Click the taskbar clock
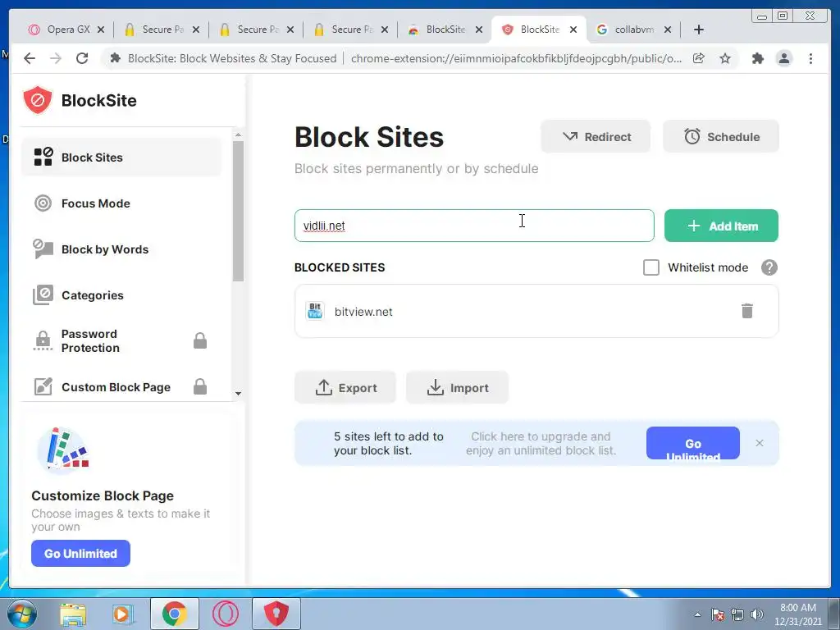The width and height of the screenshot is (840, 630). [x=797, y=614]
